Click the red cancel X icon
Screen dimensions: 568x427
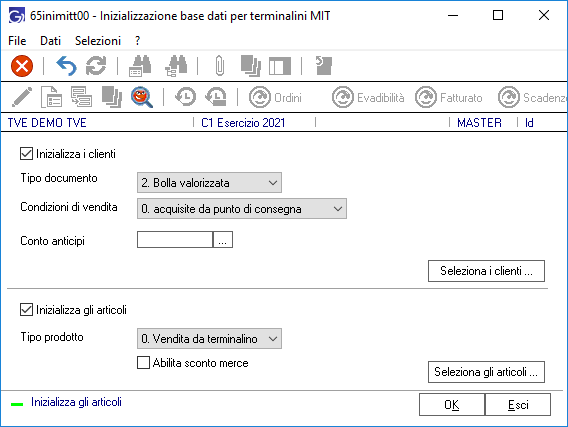[x=22, y=66]
